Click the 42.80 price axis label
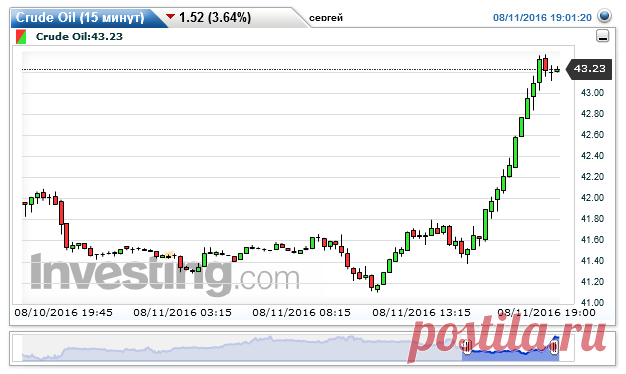Screen dimensions: 626x374 [x=592, y=114]
